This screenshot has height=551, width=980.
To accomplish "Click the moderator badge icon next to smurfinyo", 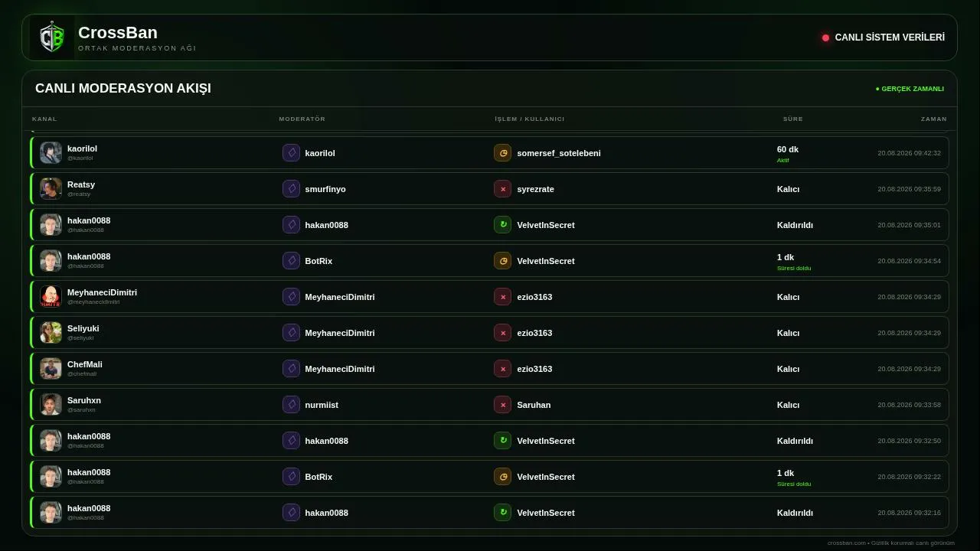I will point(291,189).
